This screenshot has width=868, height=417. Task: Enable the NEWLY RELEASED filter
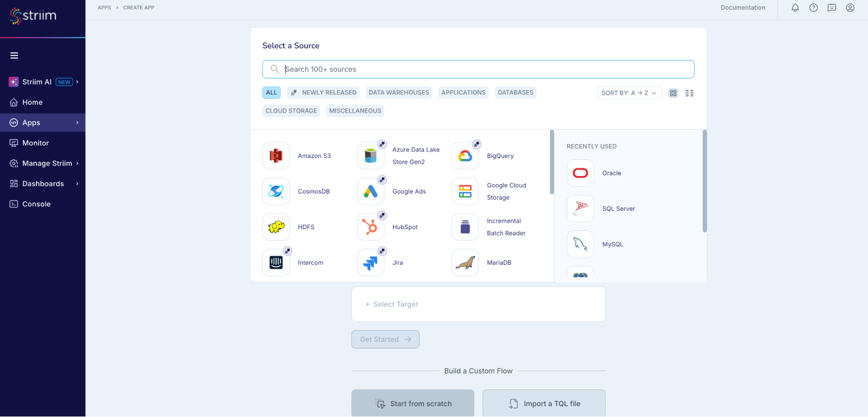[x=323, y=93]
